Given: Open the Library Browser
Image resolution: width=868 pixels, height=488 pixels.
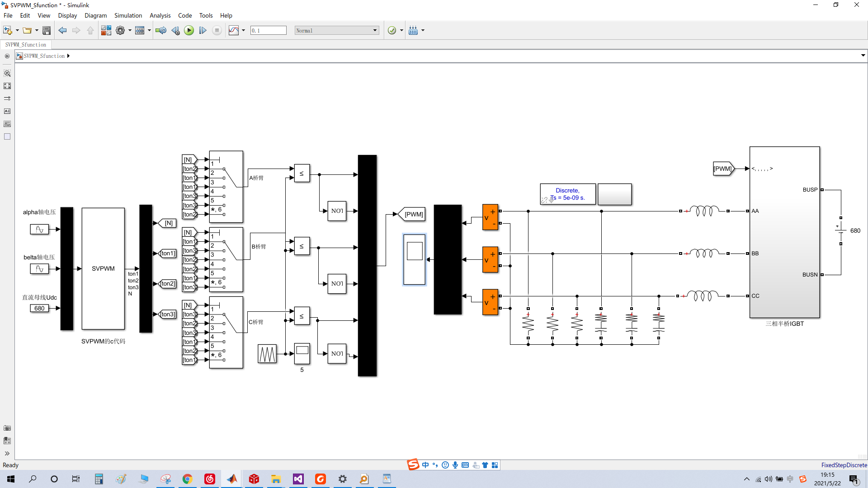Looking at the screenshot, I should click(106, 30).
